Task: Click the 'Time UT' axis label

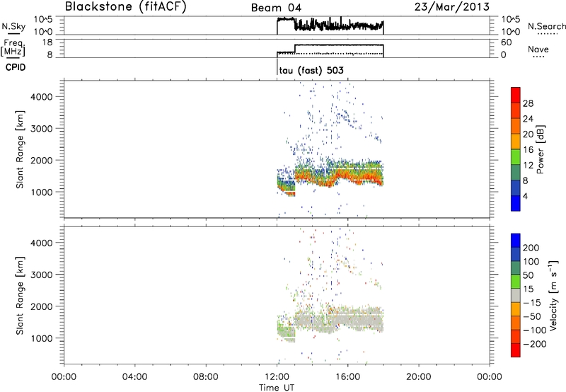Action: point(277,387)
